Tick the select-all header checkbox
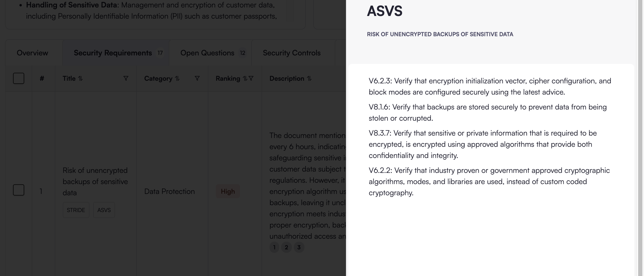Viewport: 644px width, 276px height. click(19, 78)
